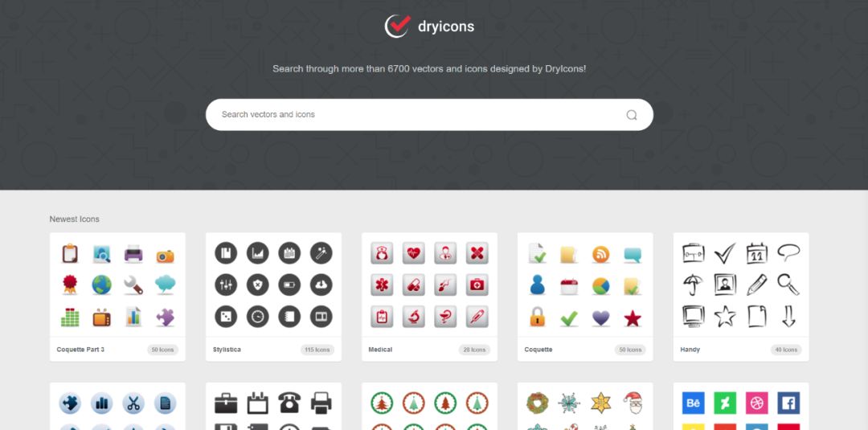Click the magnifier search button in search bar
Screen dimensions: 868x430
(x=632, y=115)
